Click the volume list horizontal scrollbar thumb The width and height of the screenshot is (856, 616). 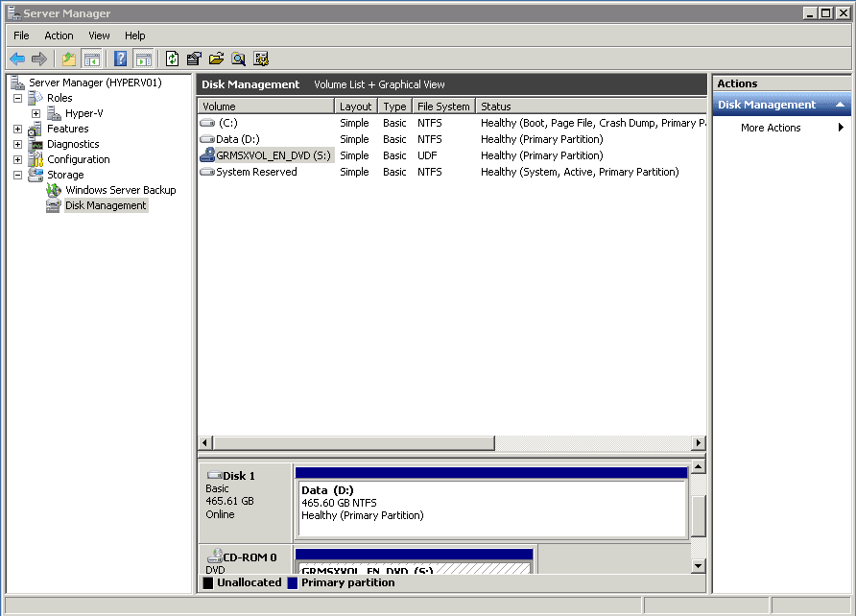pos(353,443)
